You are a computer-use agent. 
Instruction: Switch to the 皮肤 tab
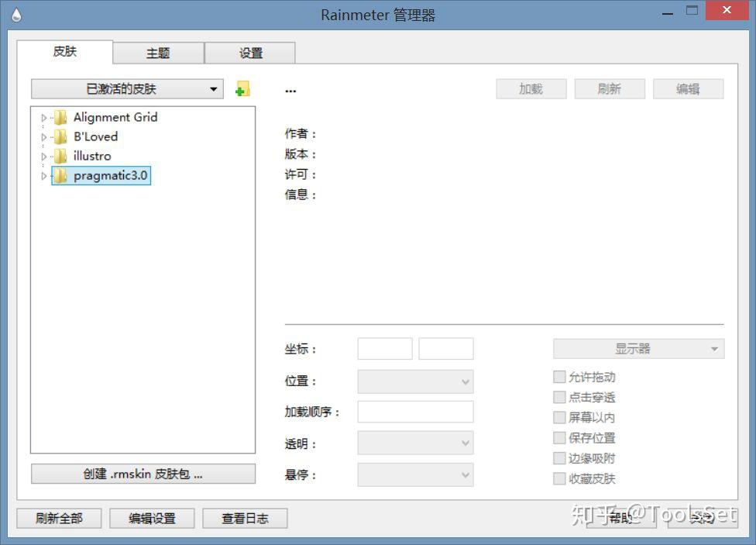click(64, 52)
